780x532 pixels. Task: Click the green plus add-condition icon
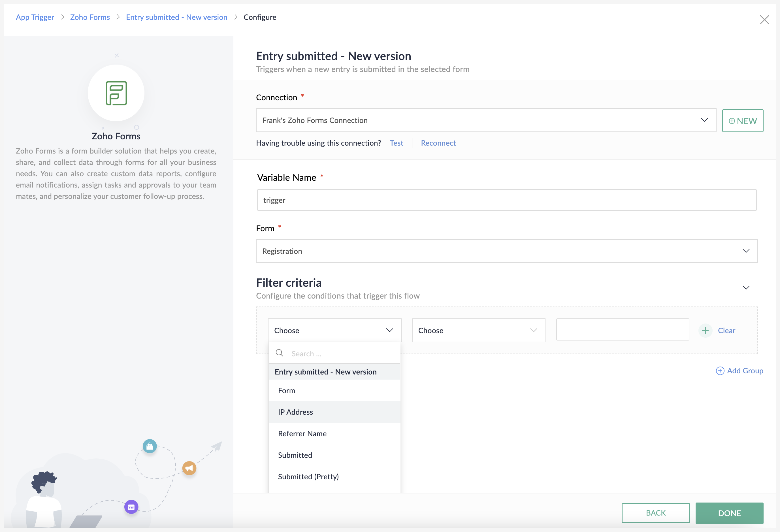click(x=705, y=331)
